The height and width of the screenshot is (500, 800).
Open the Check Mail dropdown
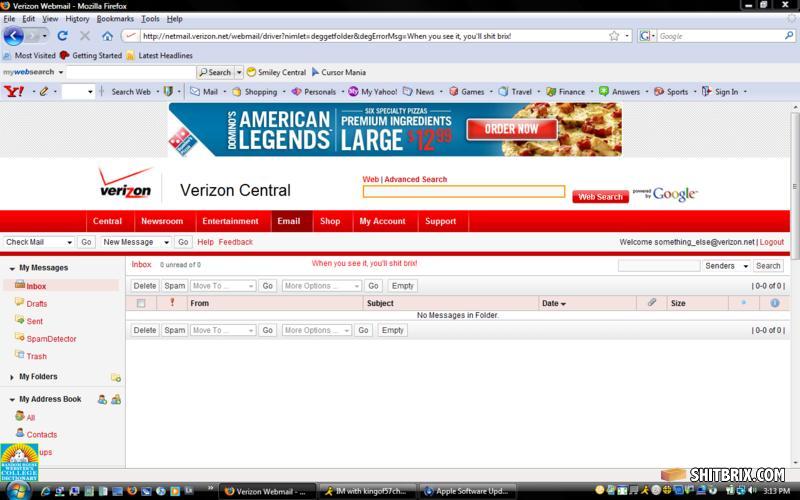pos(39,242)
